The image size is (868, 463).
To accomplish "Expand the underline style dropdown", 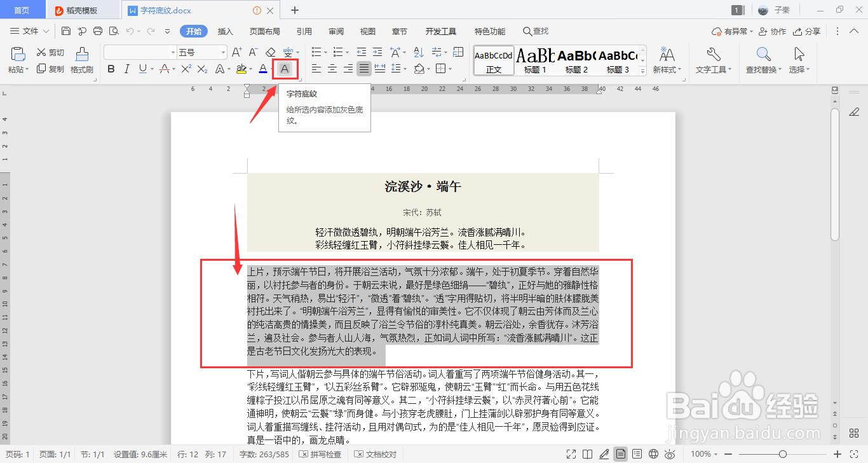I will click(x=151, y=69).
